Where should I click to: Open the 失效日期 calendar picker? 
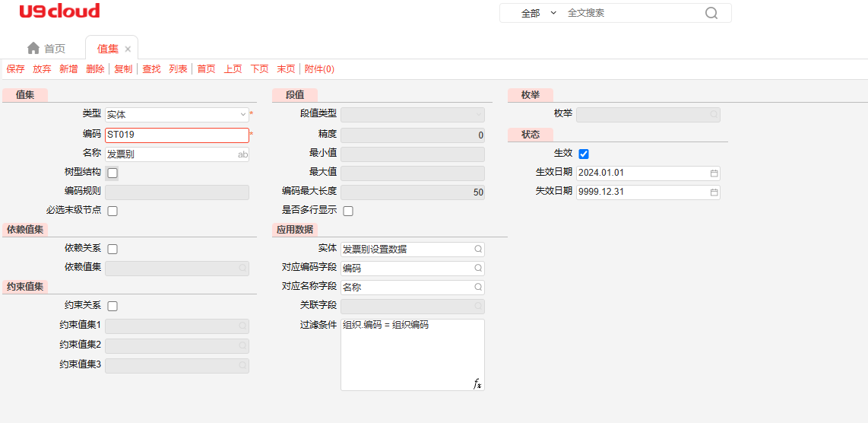tap(714, 192)
